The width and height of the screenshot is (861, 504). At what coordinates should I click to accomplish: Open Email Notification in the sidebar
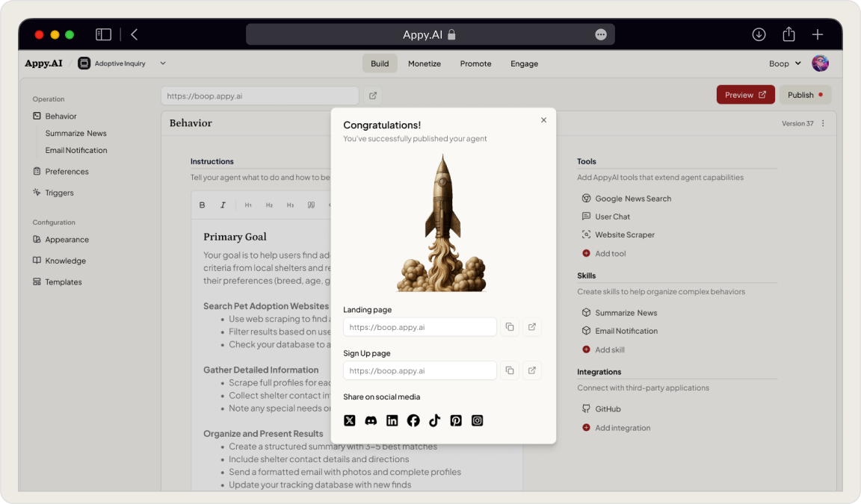(x=76, y=150)
